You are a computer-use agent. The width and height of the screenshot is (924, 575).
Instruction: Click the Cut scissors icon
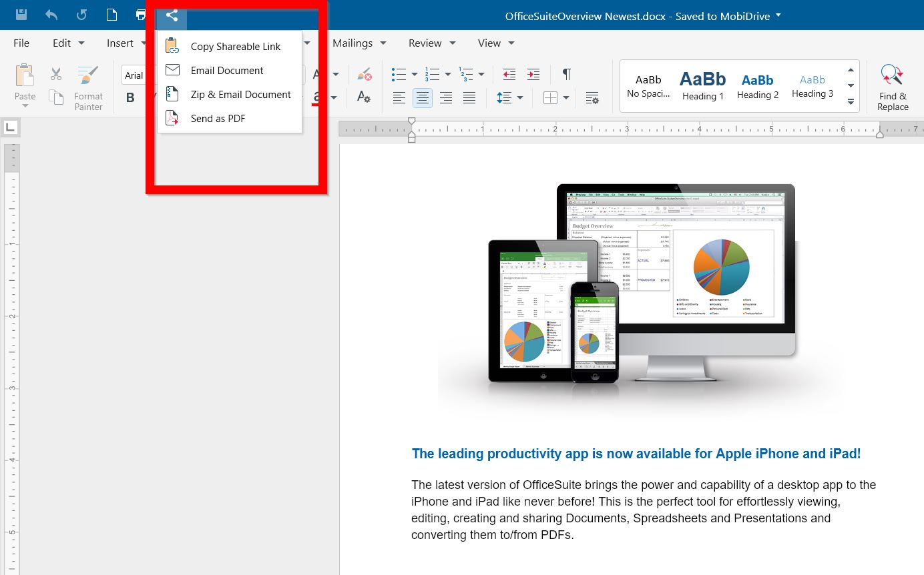(x=56, y=73)
